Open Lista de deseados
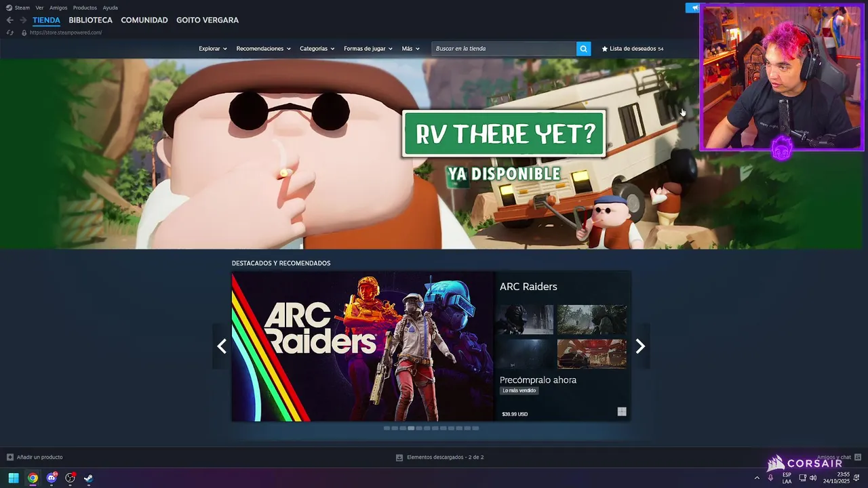This screenshot has height=488, width=868. [x=633, y=49]
